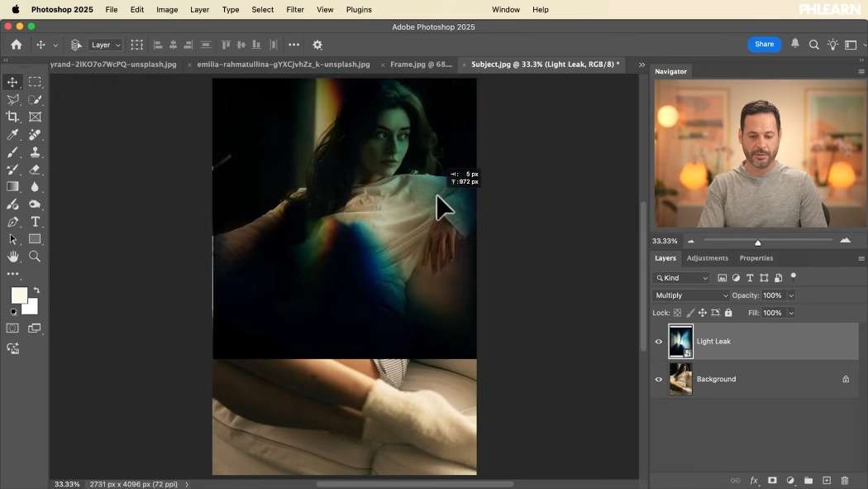Viewport: 868px width, 489px height.
Task: Create a new layer group
Action: coord(808,480)
